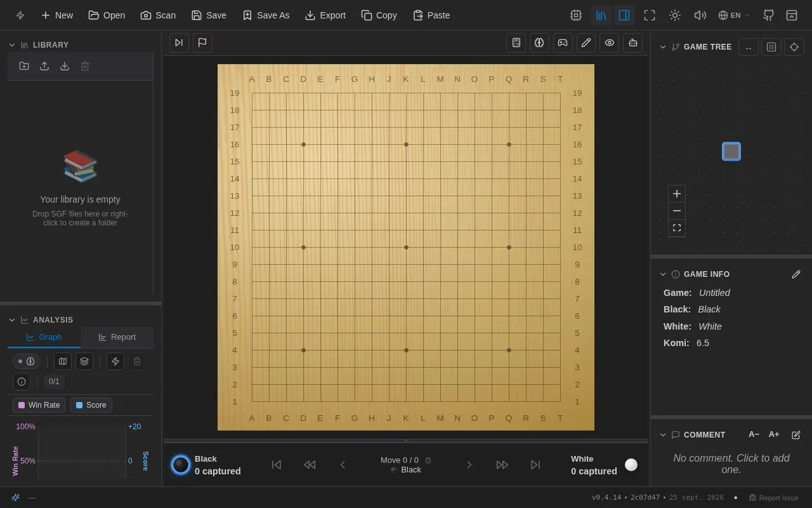The height and width of the screenshot is (508, 812).
Task: Open the gamepad play mode icon
Action: point(563,43)
